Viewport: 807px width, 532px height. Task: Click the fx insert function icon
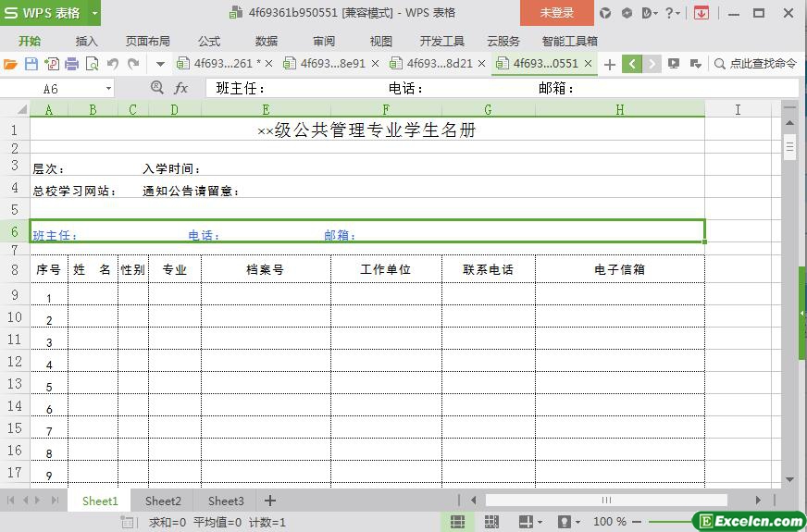click(x=181, y=88)
